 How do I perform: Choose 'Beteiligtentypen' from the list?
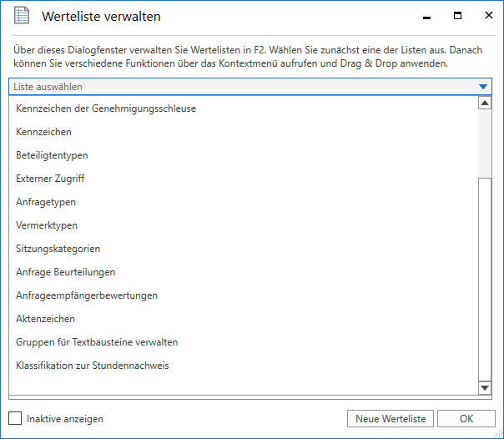[52, 155]
